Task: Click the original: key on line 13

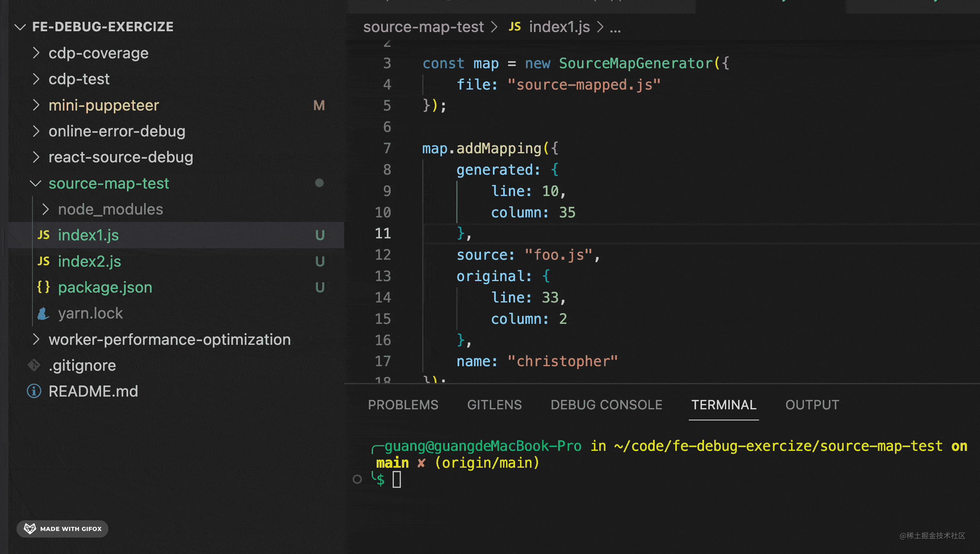Action: coord(494,276)
